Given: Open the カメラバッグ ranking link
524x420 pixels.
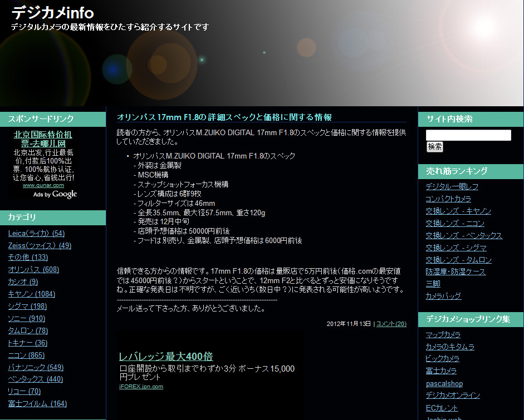Looking at the screenshot, I should (443, 296).
